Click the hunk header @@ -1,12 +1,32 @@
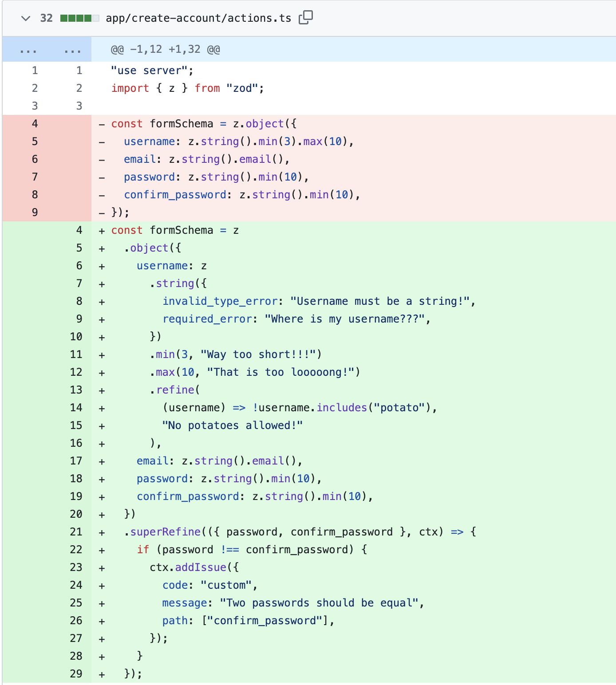Screen dimensions: 616x685 click(x=166, y=49)
